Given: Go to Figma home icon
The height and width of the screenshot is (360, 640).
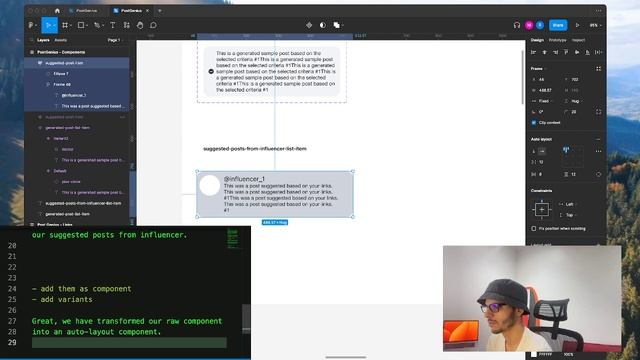Looking at the screenshot, I should pos(57,11).
